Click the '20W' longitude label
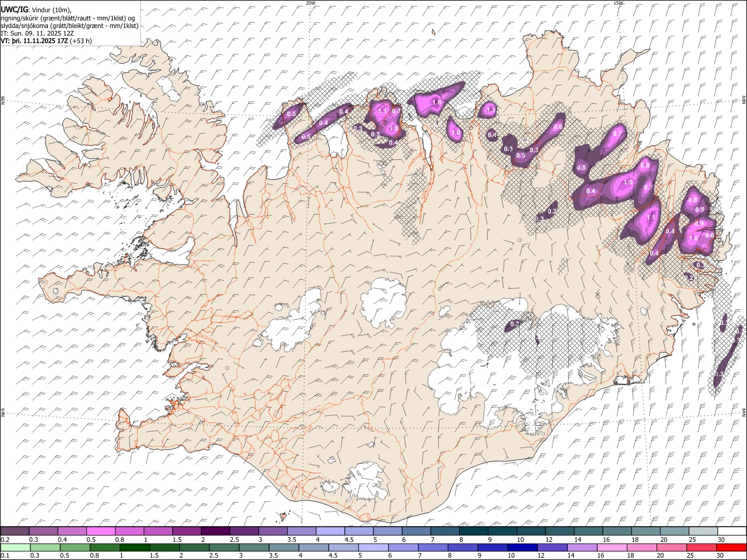 click(310, 3)
